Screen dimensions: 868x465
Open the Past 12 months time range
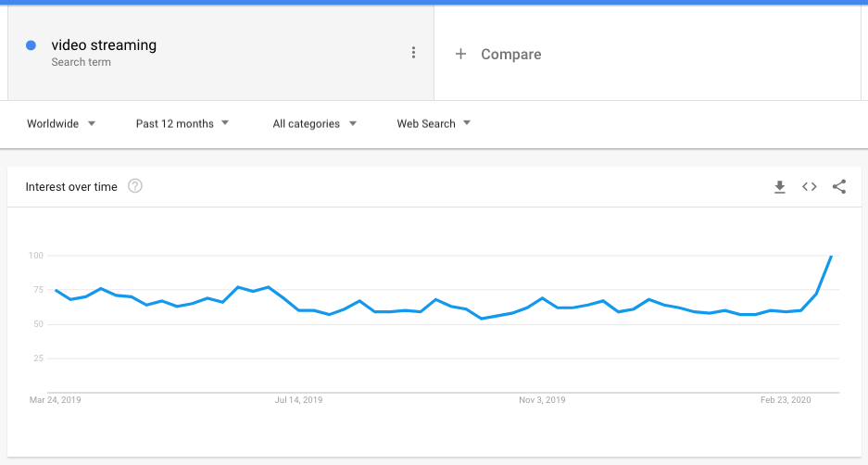pyautogui.click(x=182, y=123)
